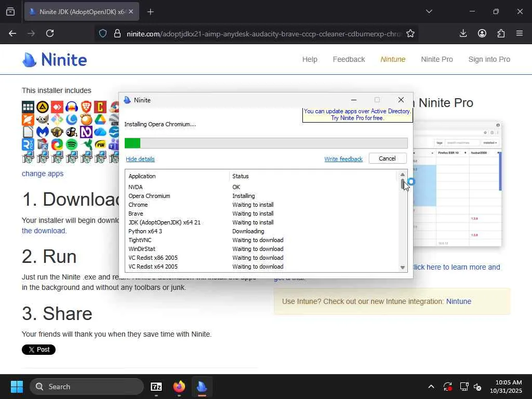Click the blue Glary Utilities icon
The height and width of the screenshot is (399, 532).
(x=72, y=120)
